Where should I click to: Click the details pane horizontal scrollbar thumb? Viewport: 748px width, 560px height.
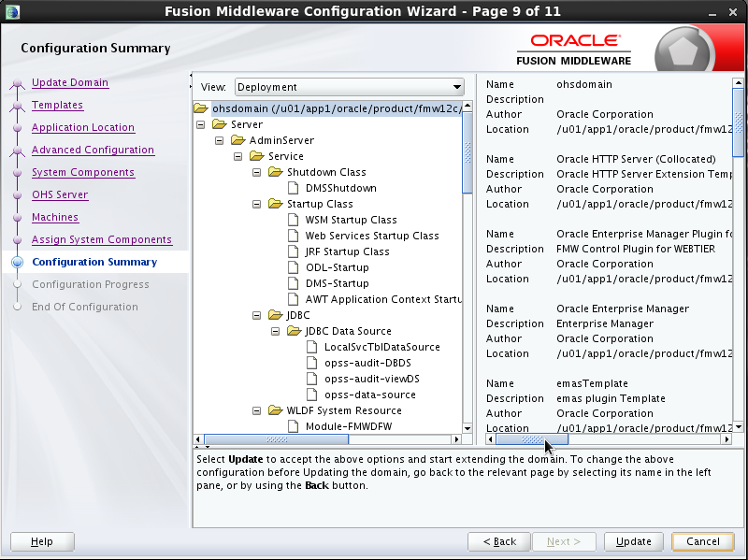(x=531, y=439)
